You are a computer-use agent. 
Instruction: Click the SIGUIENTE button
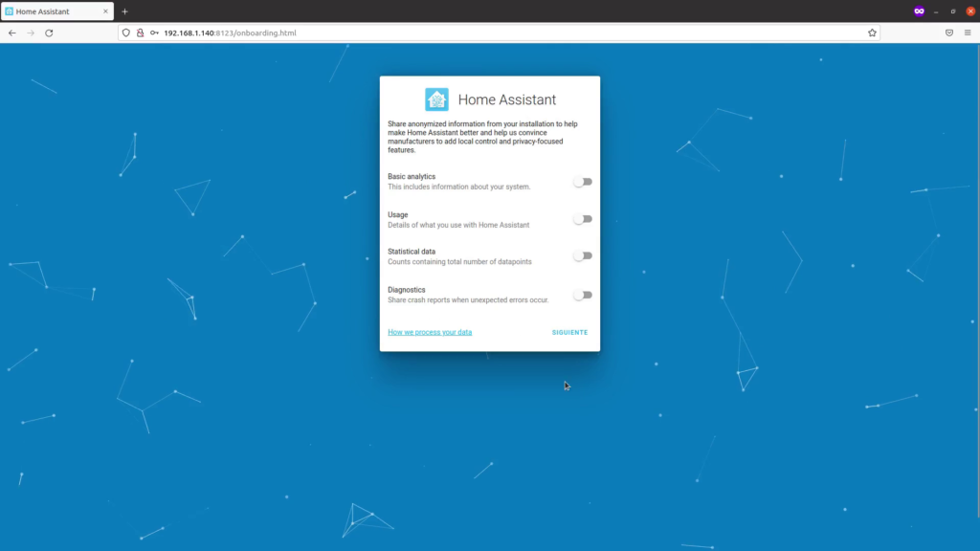569,332
